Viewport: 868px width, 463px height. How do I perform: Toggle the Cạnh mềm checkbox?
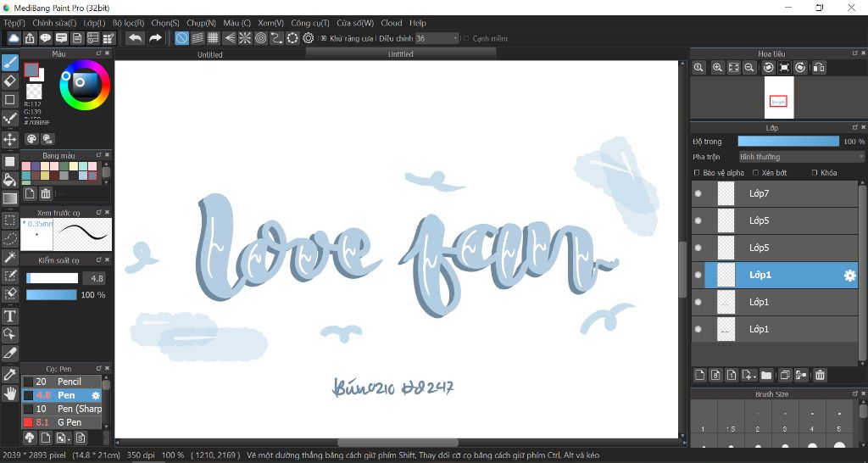[x=466, y=39]
